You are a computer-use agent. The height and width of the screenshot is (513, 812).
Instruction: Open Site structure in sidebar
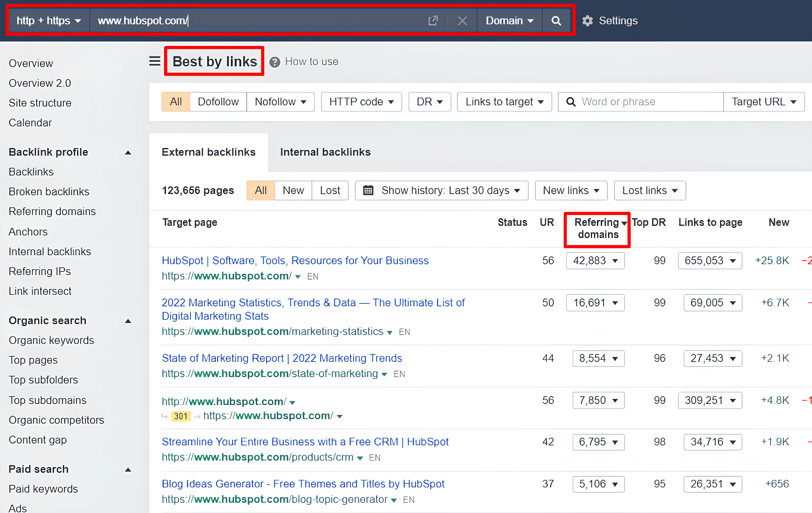[x=40, y=103]
